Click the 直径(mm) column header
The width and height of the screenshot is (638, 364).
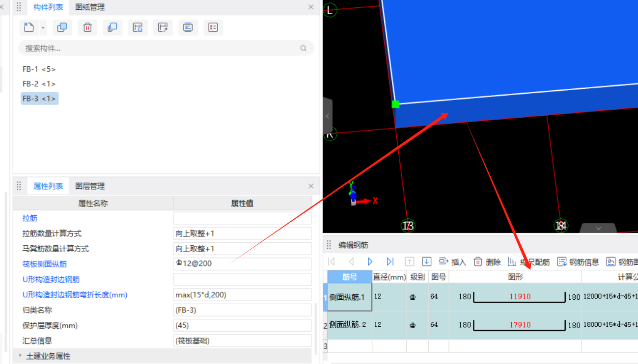(x=389, y=277)
